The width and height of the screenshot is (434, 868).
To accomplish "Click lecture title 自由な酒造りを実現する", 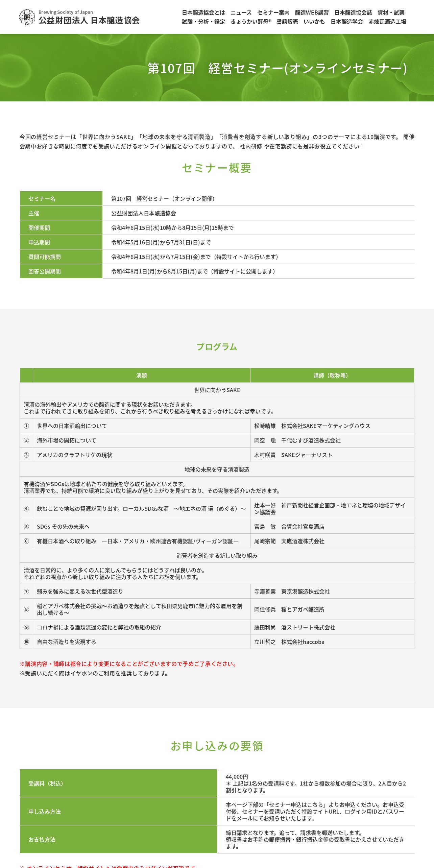I will click(67, 642).
